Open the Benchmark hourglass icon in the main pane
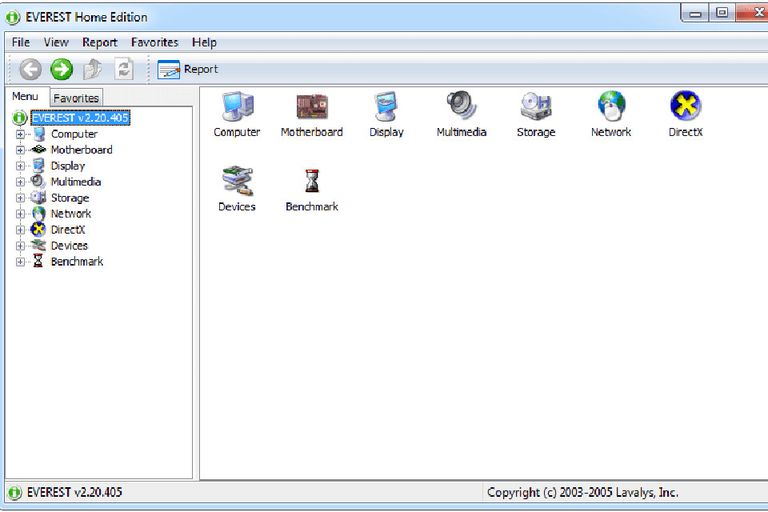Image resolution: width=768 pixels, height=512 pixels. click(312, 181)
